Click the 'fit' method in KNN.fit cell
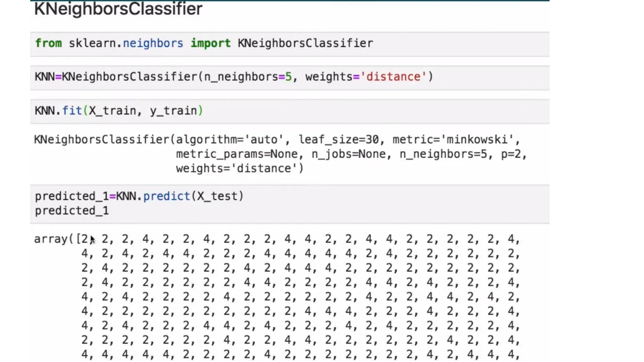 (x=72, y=111)
